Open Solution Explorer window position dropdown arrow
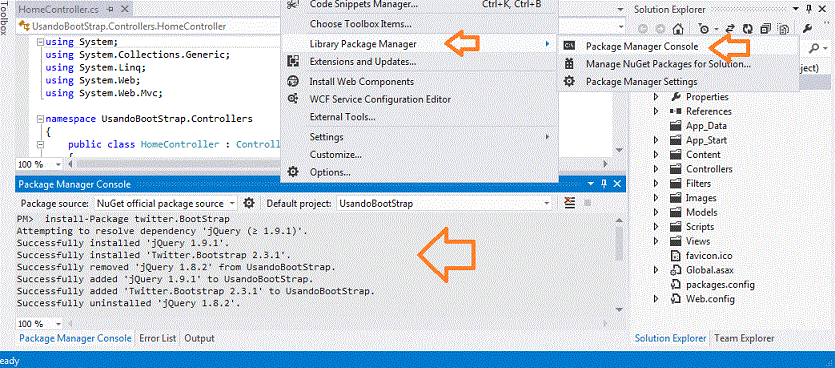Screen dimensions: 835x368 click(x=796, y=10)
